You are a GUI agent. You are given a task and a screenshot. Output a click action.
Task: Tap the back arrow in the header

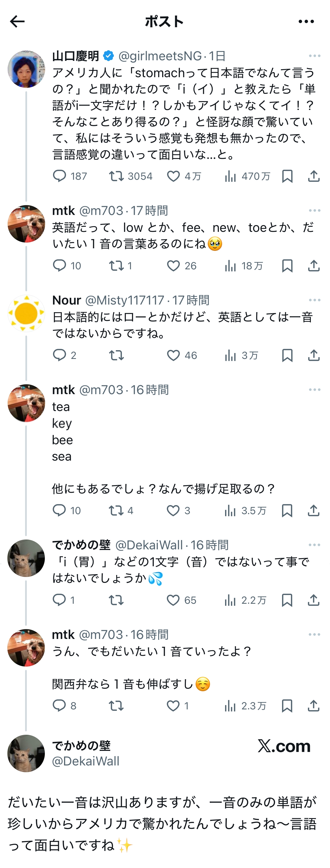(x=17, y=22)
